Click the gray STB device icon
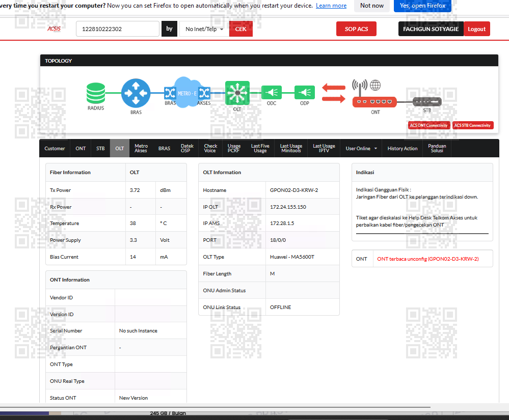The width and height of the screenshot is (509, 420). pyautogui.click(x=427, y=102)
